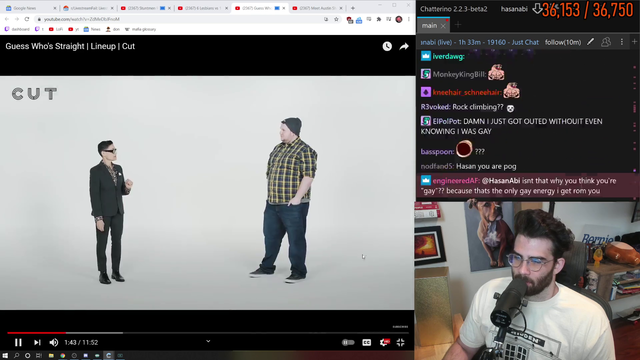Image resolution: width=640 pixels, height=360 pixels.
Task: Open YouTube player settings gear
Action: pyautogui.click(x=384, y=342)
